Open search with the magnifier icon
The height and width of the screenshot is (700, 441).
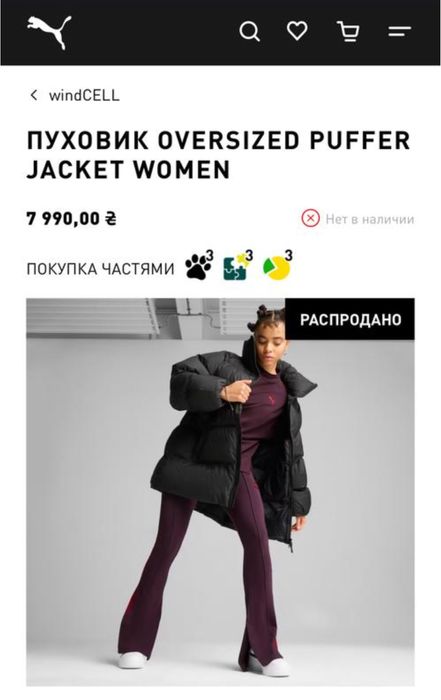[250, 32]
